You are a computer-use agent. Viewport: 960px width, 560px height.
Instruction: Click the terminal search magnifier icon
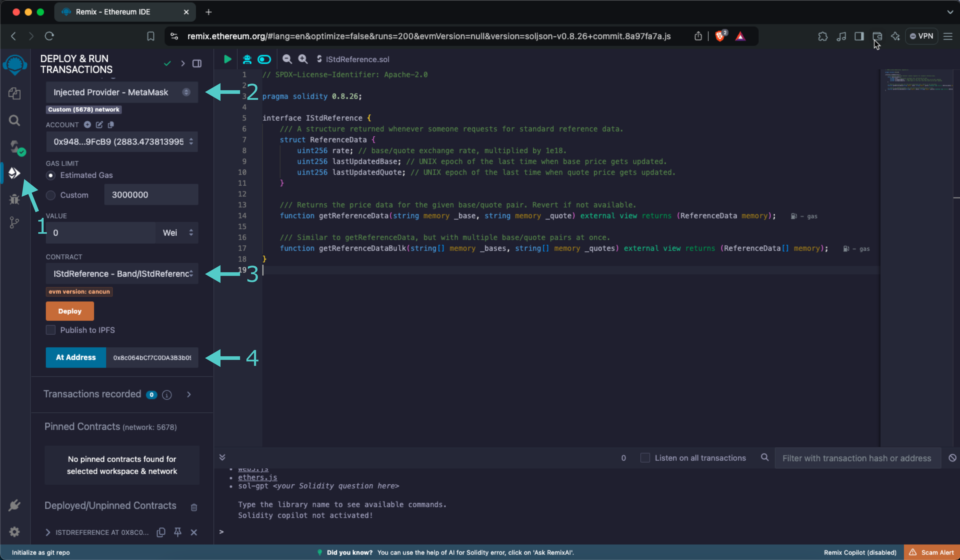click(x=765, y=458)
